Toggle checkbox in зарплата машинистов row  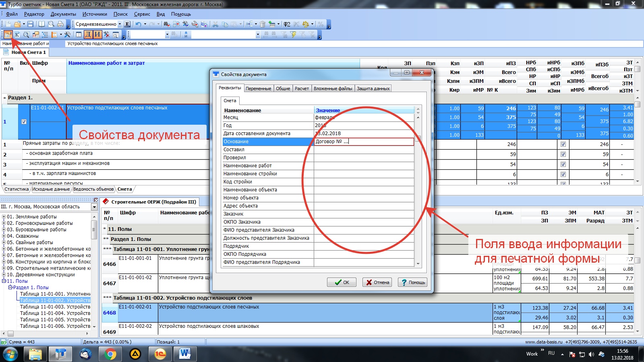563,174
